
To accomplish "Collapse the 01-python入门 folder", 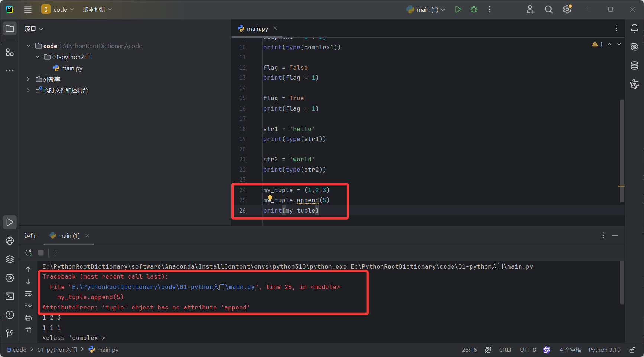I will 38,57.
